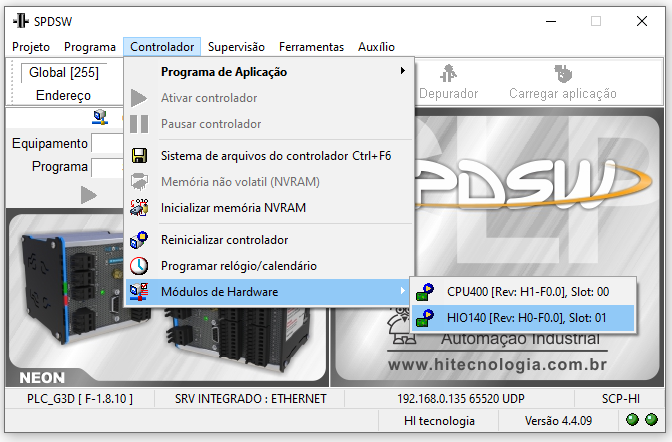Click the right green status LED

point(651,419)
